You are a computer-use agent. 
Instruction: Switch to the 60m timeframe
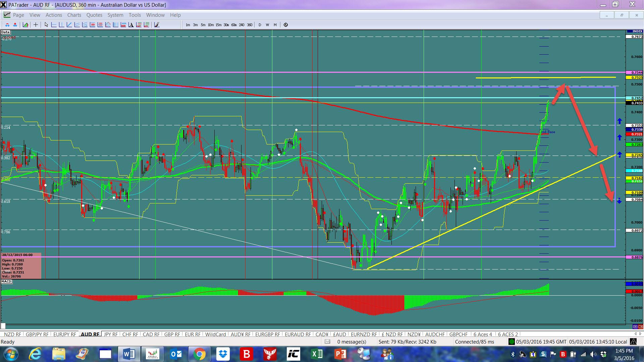coord(234,25)
